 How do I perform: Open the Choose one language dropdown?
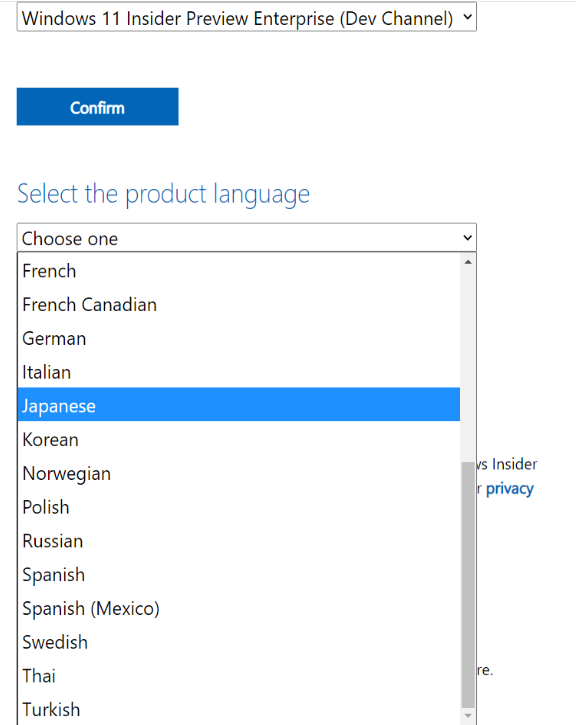(246, 238)
